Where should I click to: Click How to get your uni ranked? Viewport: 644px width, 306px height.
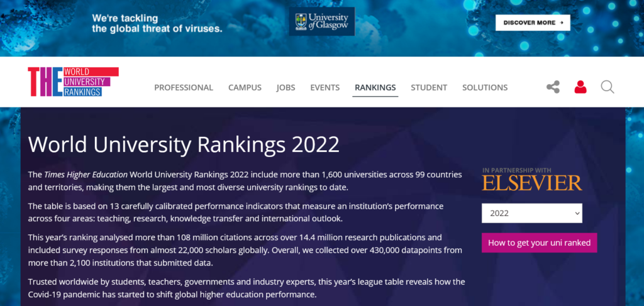pyautogui.click(x=539, y=243)
